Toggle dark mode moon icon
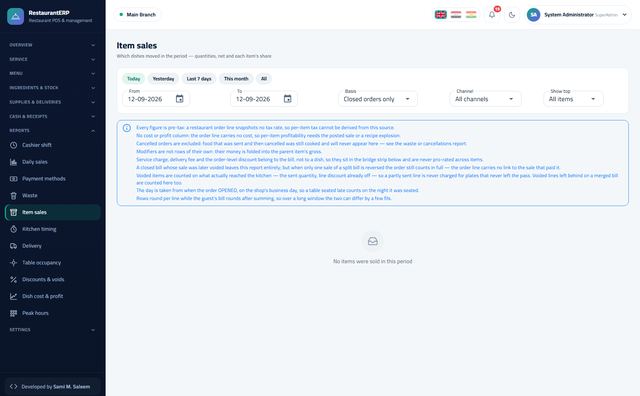The image size is (640, 396). pos(512,15)
